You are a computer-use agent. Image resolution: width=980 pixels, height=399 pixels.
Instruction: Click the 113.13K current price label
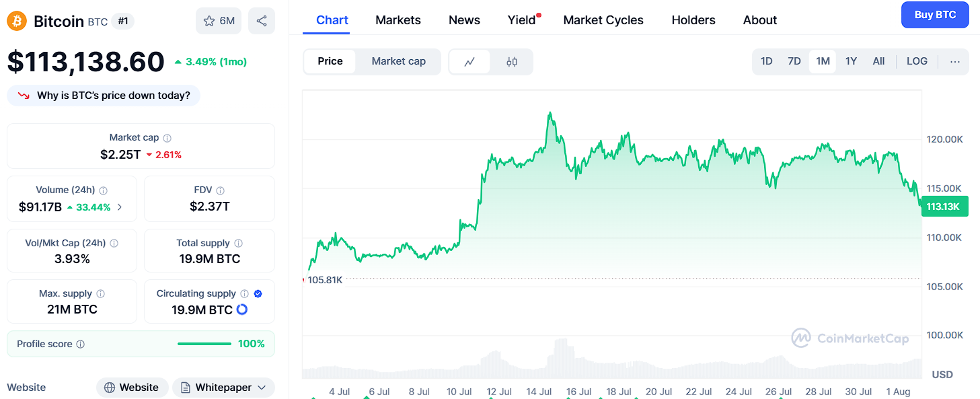[x=944, y=207]
